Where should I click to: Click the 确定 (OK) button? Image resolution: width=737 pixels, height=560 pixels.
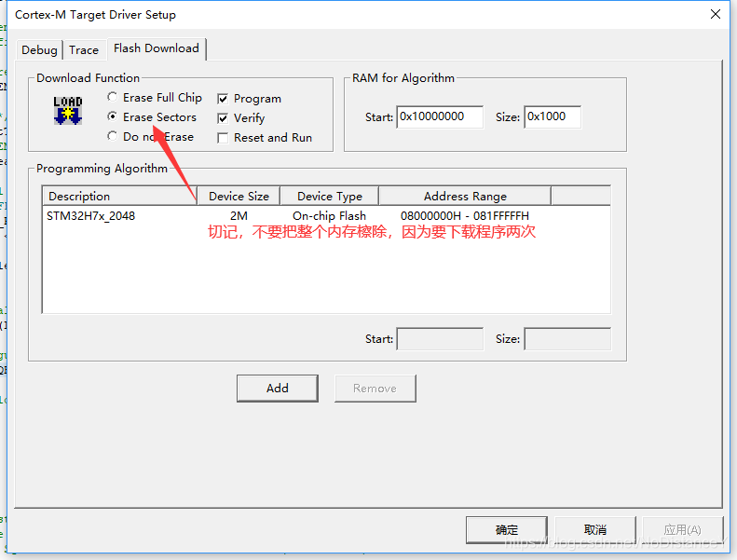coord(506,530)
